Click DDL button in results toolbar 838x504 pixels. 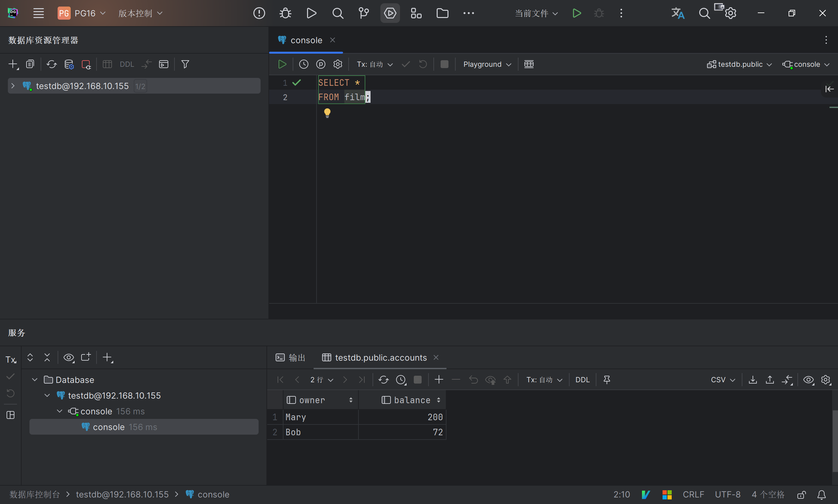582,379
